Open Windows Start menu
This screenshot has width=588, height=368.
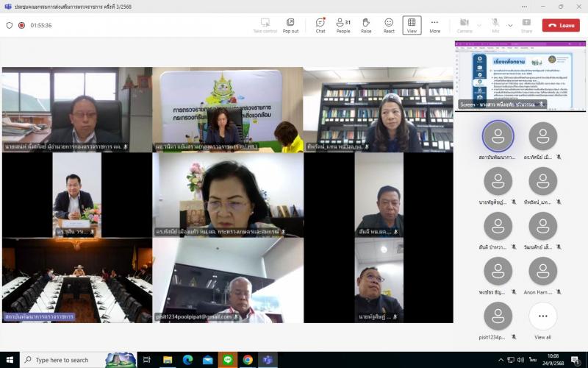click(x=10, y=360)
